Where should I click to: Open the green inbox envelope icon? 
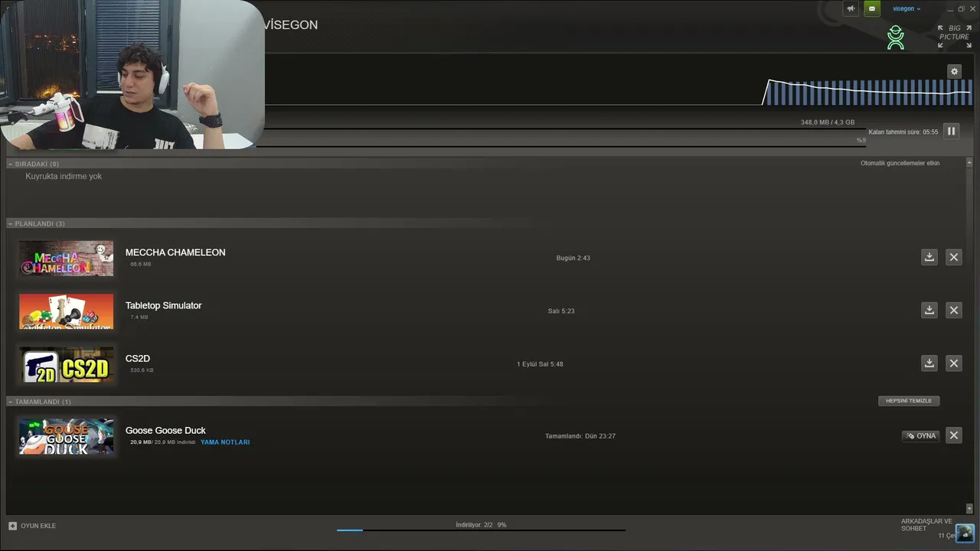click(871, 8)
